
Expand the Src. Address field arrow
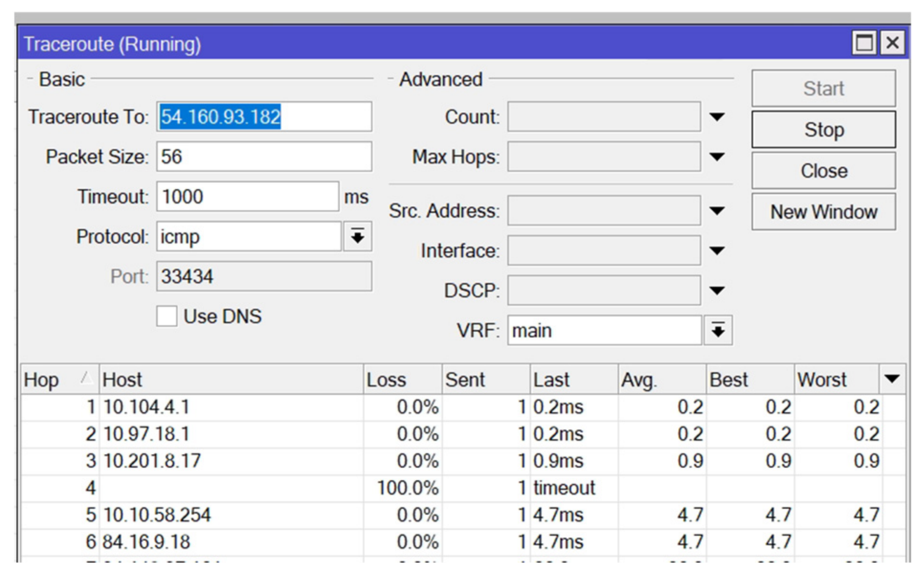pyautogui.click(x=717, y=211)
